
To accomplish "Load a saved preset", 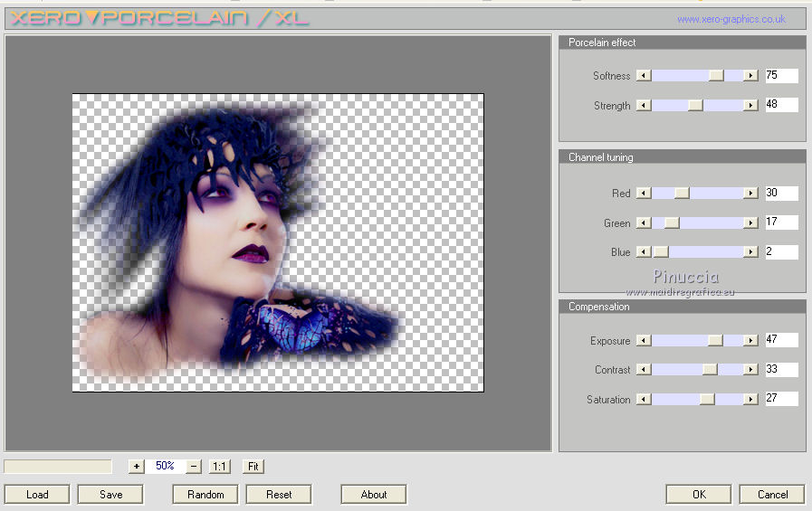I will coord(37,495).
